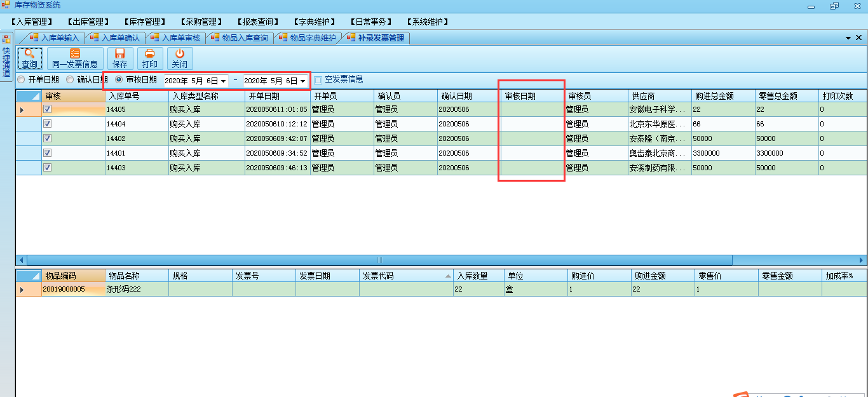Select the cell 2020050609:34:52
This screenshot has width=868, height=397.
pyautogui.click(x=277, y=153)
